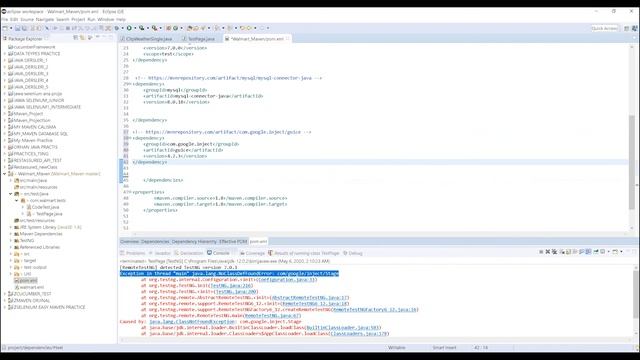Switch to the Dependency Hierarchy tab
The image size is (640, 360).
(194, 242)
